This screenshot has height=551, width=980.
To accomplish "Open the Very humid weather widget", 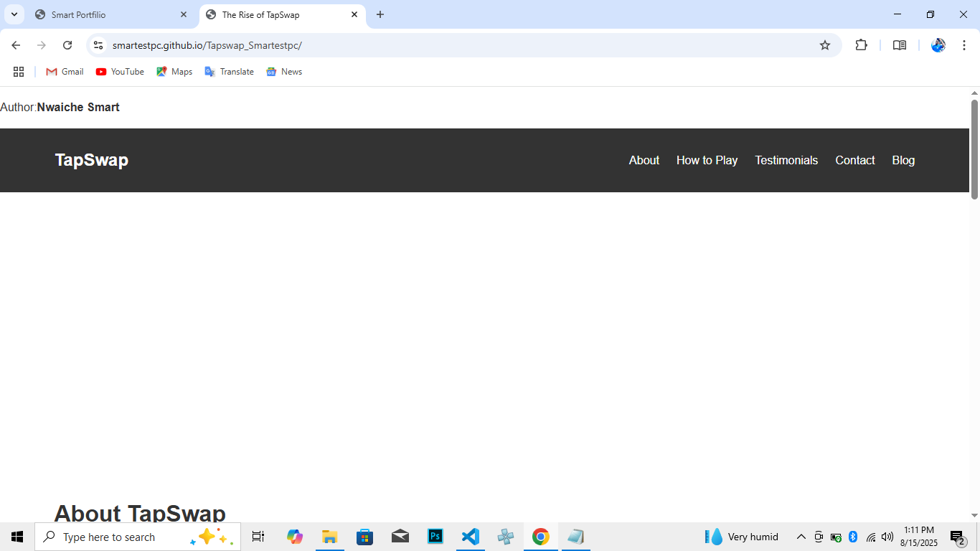I will [x=742, y=537].
